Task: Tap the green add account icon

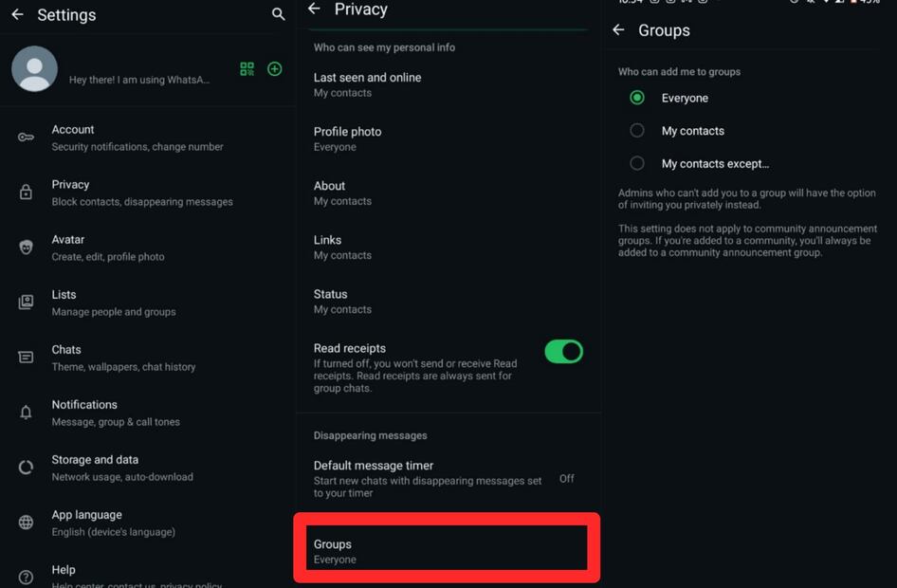Action: pyautogui.click(x=274, y=69)
